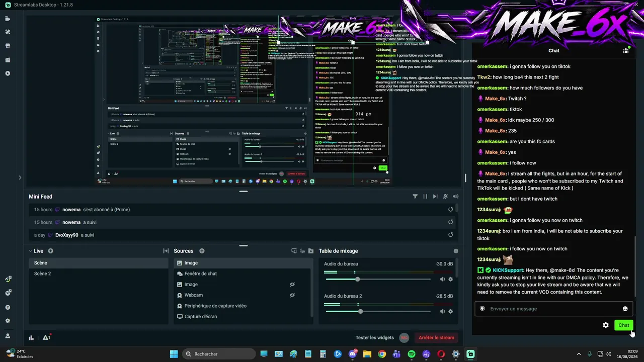Select Capture d'écran source

[x=243, y=317]
